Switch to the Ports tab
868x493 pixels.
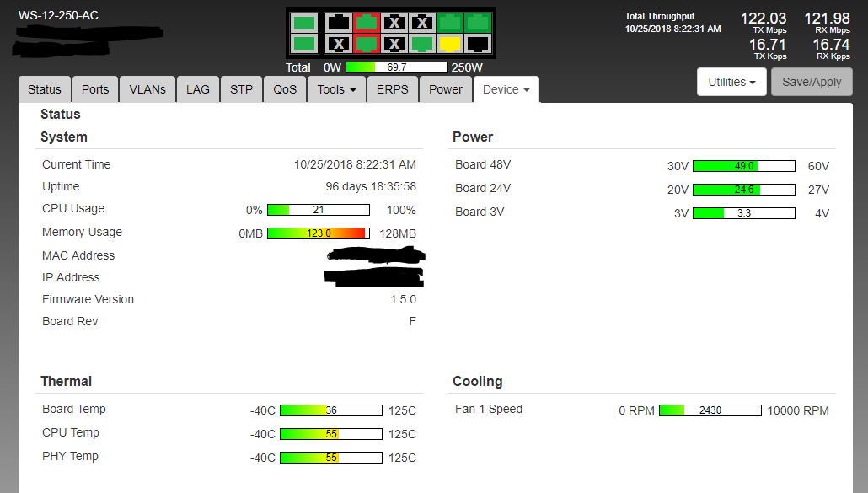95,89
